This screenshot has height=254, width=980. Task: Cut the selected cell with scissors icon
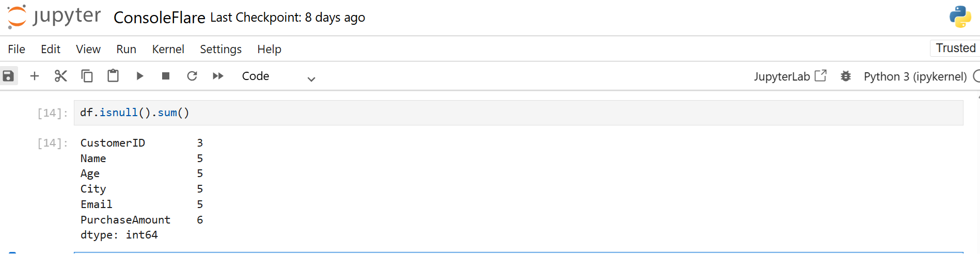click(x=61, y=76)
